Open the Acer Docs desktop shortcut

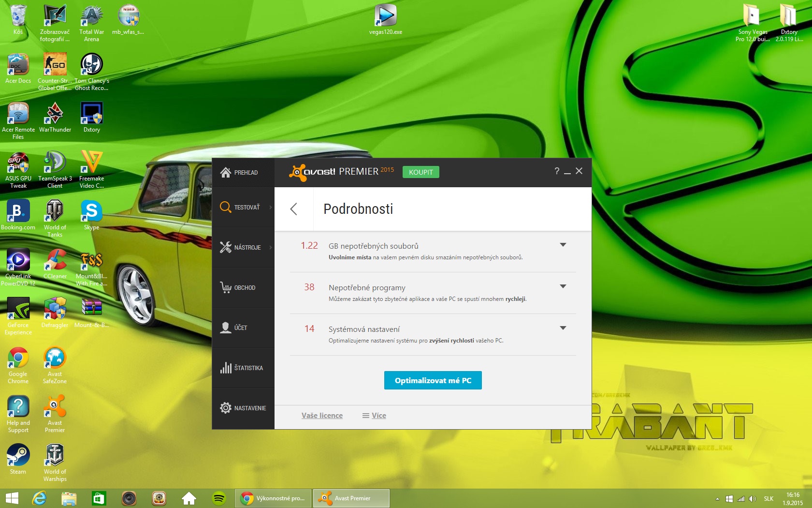coord(18,69)
